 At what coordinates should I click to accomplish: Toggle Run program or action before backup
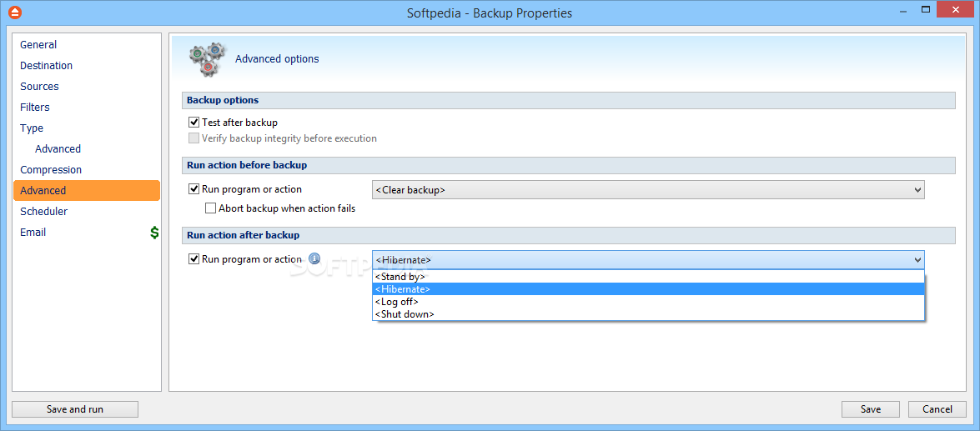(193, 189)
